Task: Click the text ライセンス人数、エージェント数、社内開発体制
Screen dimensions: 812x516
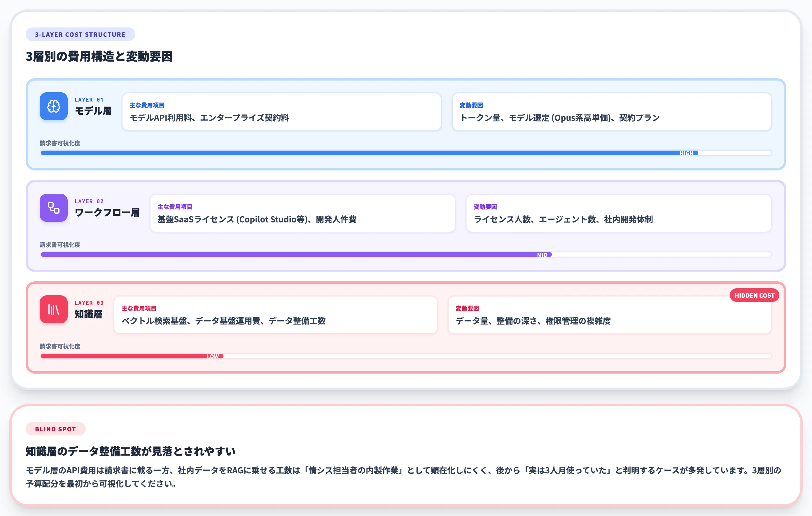Action: coord(563,219)
